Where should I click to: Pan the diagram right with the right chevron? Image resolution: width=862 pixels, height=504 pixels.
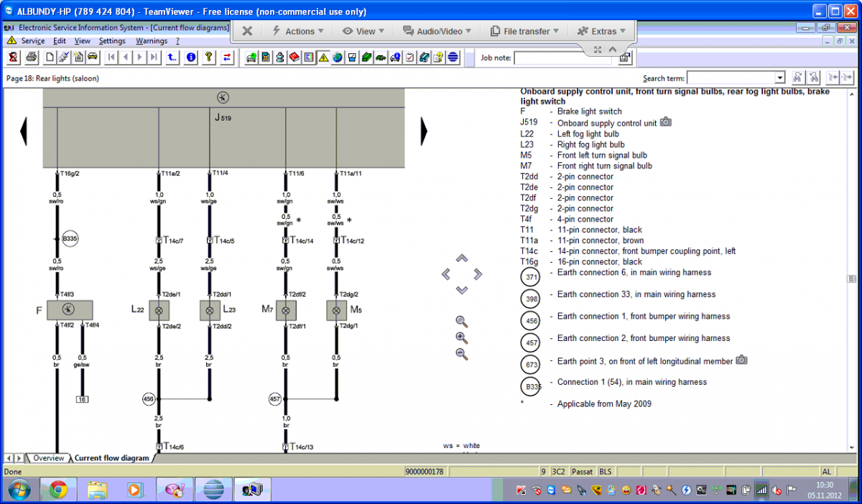(478, 274)
